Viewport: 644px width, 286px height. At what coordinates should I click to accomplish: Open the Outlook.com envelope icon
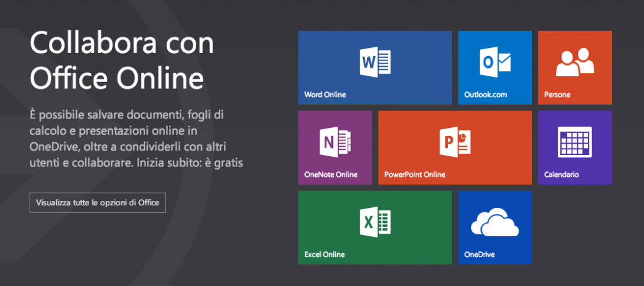click(495, 62)
